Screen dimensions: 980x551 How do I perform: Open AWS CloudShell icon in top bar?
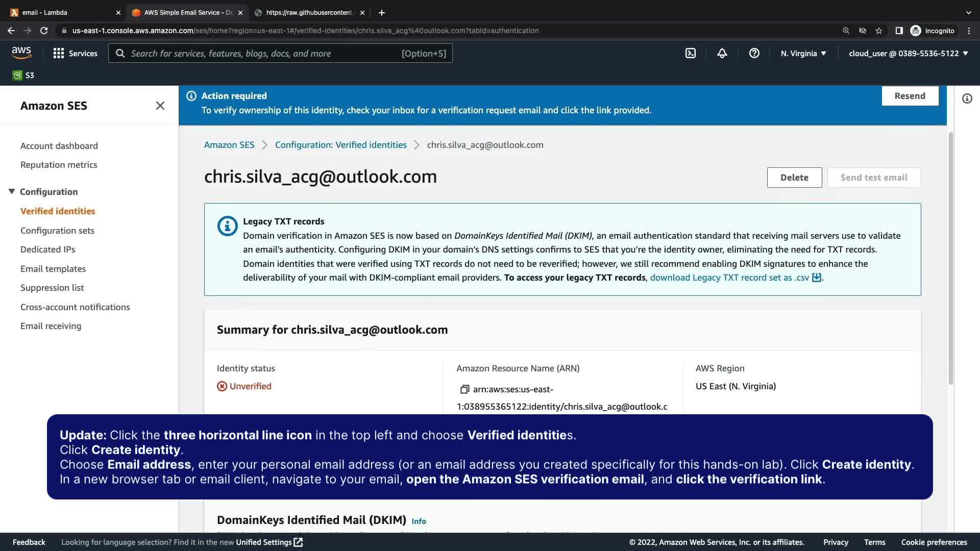[691, 53]
